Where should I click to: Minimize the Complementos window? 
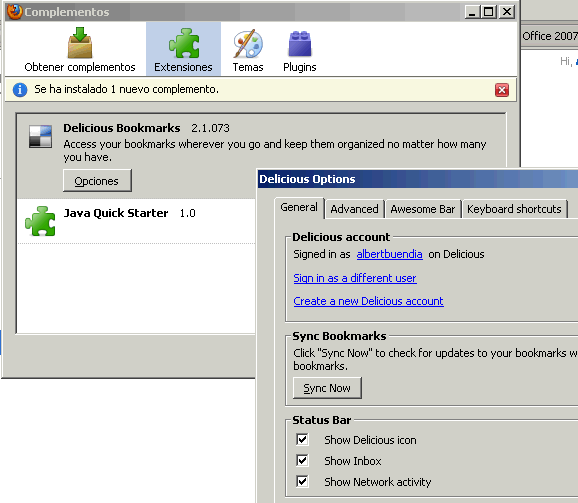[472, 12]
